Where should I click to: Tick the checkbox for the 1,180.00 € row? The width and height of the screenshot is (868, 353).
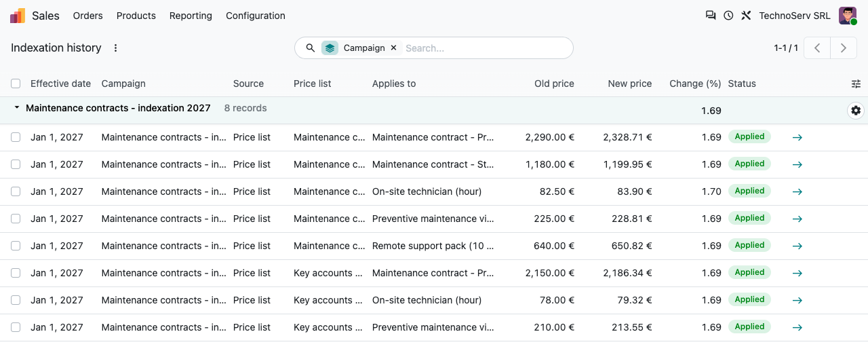point(16,164)
